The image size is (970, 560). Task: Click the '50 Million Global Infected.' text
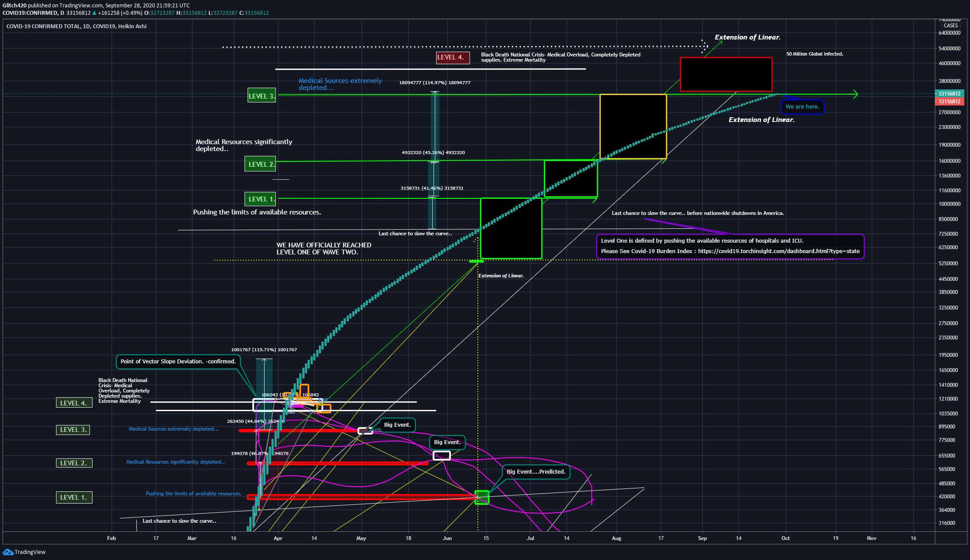point(814,54)
